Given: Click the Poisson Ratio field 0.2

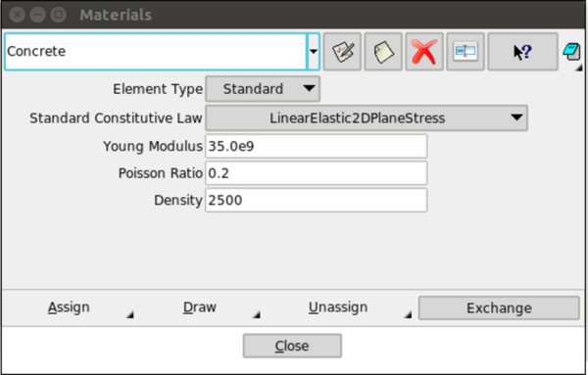Looking at the screenshot, I should 317,173.
